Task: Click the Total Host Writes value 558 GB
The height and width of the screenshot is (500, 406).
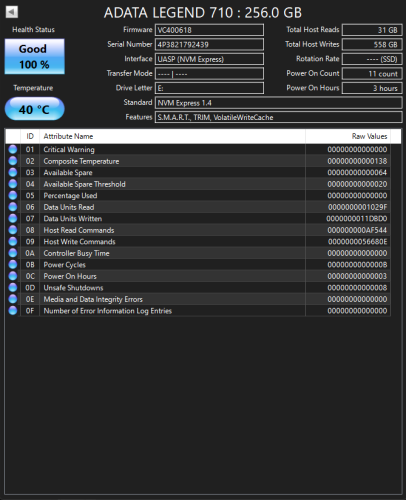Action: tap(372, 44)
